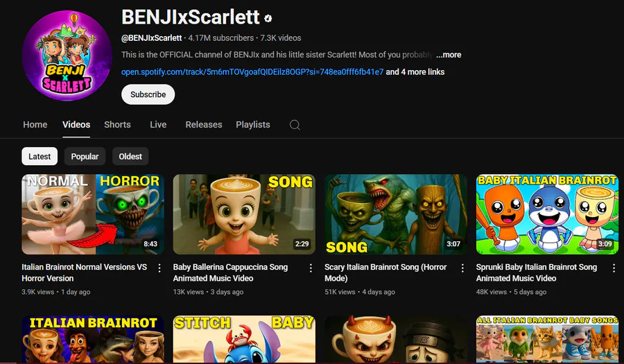624x364 pixels.
Task: Open the open.spotify.com track link
Action: tap(252, 72)
